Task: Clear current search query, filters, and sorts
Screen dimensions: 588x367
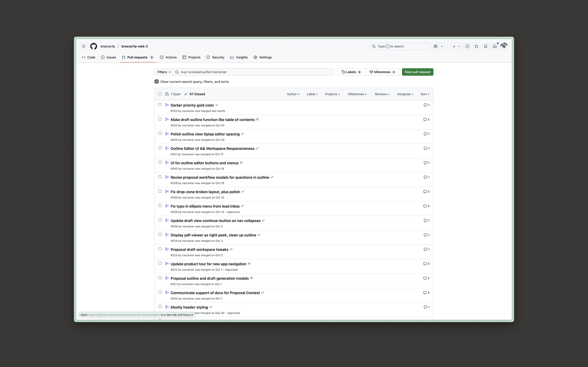Action: 192,82
